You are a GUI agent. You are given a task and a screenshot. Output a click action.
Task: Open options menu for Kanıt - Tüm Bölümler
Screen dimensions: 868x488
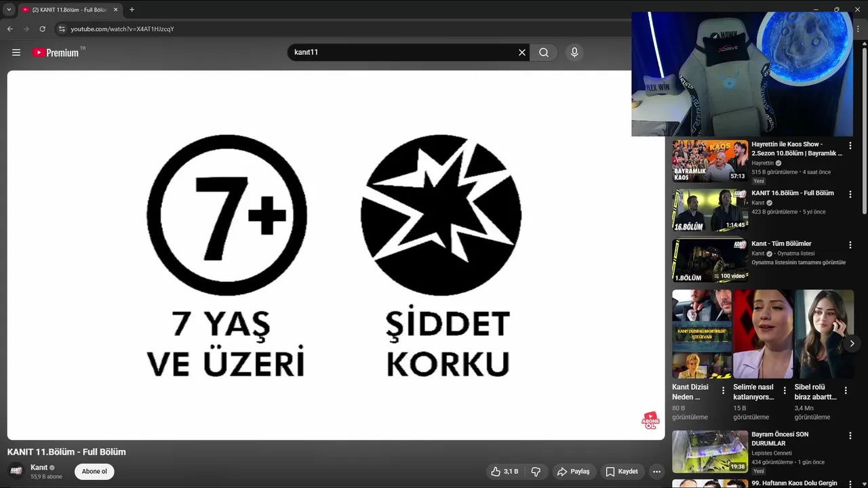pos(850,245)
